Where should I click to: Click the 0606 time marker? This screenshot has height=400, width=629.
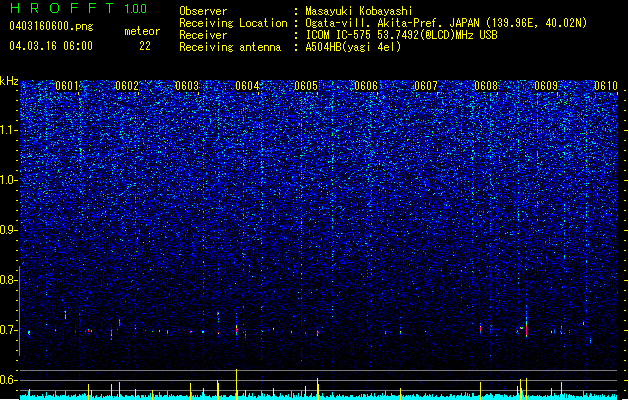coord(366,86)
